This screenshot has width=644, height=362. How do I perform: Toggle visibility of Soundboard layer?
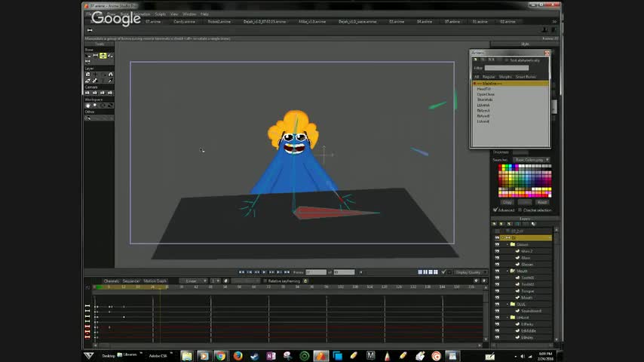point(497,311)
